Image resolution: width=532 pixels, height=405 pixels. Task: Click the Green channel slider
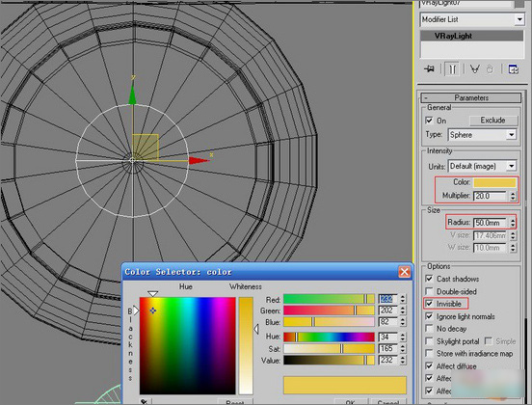click(x=329, y=310)
